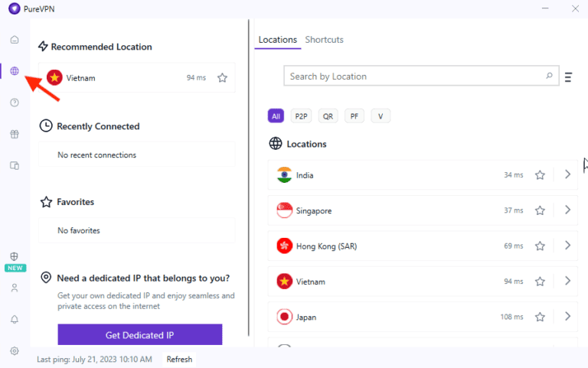Click the gift box sidebar icon
The height and width of the screenshot is (368, 588).
15,134
